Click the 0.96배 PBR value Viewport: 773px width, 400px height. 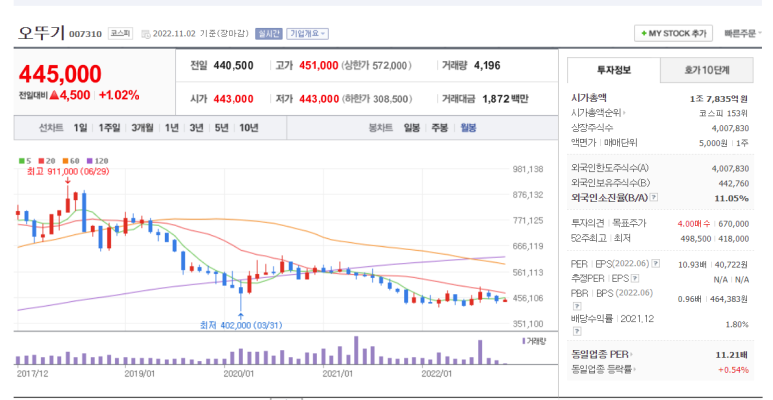690,299
